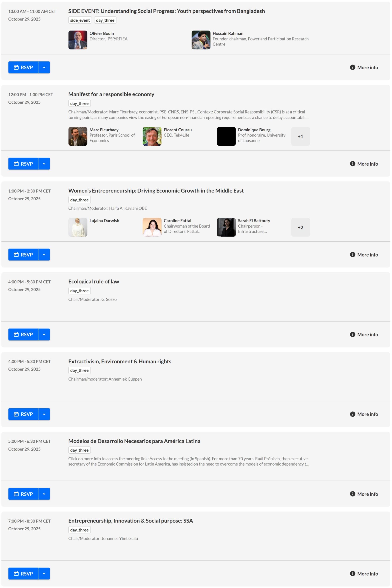The height and width of the screenshot is (588, 392).
Task: Open Olivier Bouin's speaker photo
Action: (x=78, y=40)
